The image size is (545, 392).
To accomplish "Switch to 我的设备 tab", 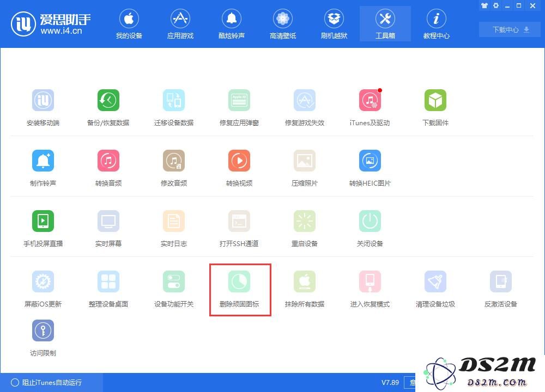I will coord(129,23).
